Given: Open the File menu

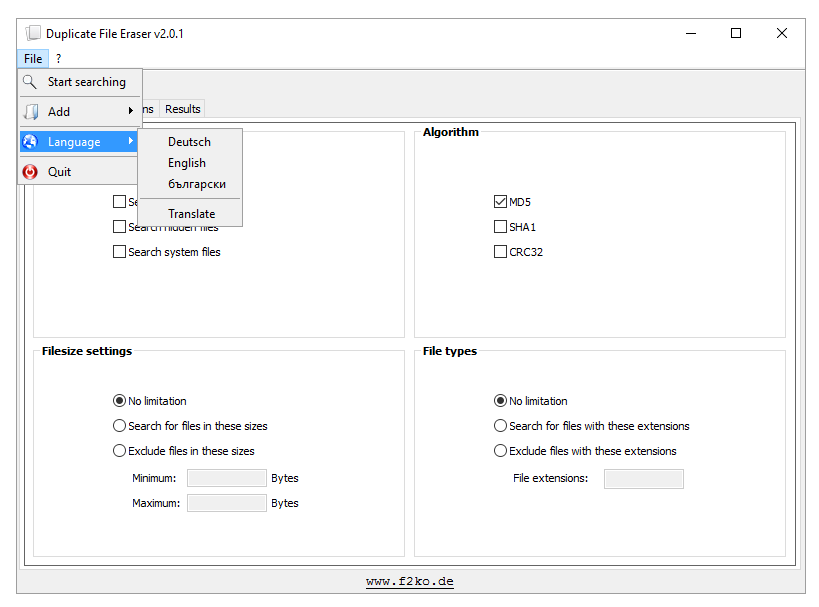Looking at the screenshot, I should (33, 59).
